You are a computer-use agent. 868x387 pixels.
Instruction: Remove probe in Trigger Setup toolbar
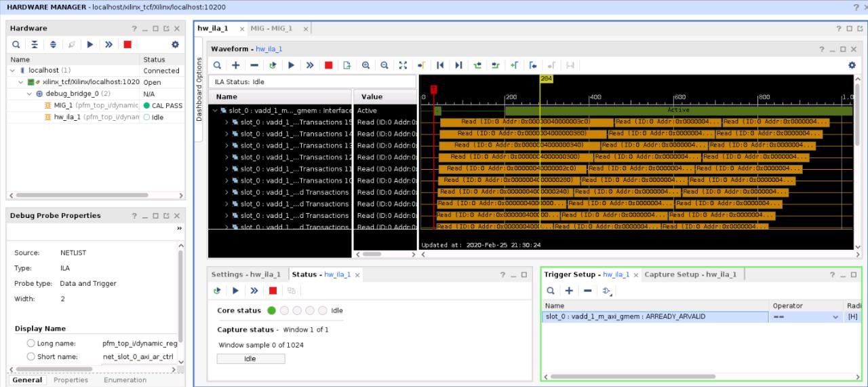[x=587, y=291]
